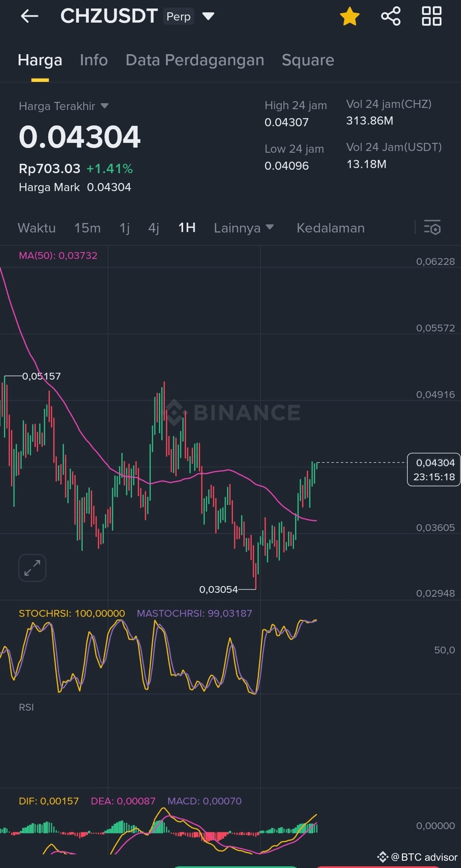Viewport: 461px width, 868px height.
Task: Choose the 1j timeframe
Action: point(125,228)
